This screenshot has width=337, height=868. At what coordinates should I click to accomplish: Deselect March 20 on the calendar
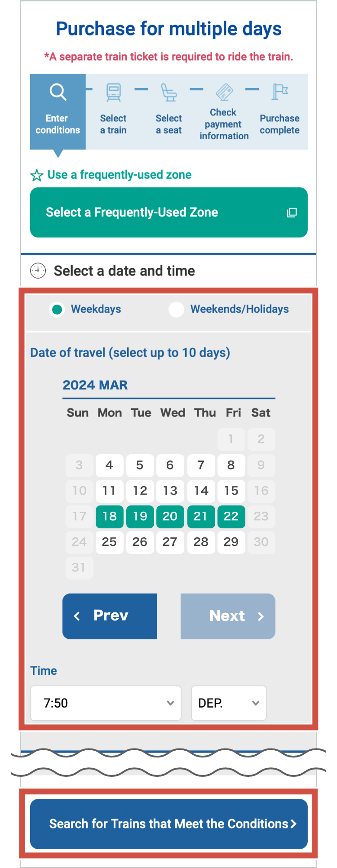[x=170, y=516]
